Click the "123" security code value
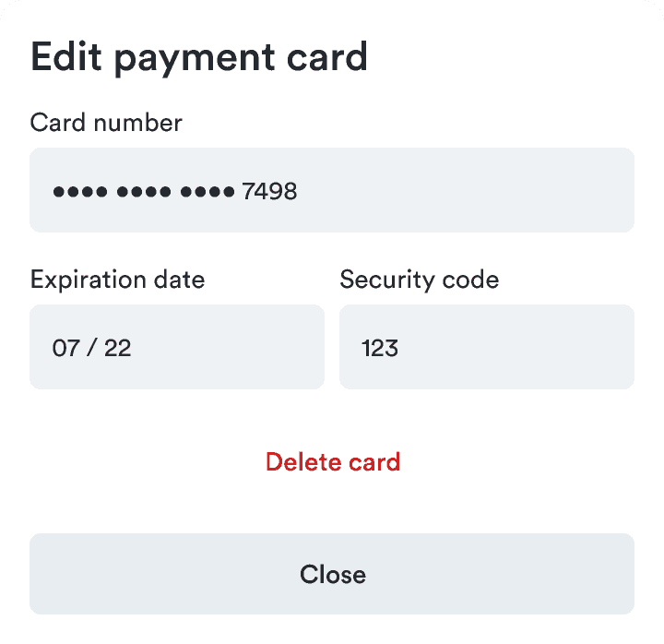Image resolution: width=664 pixels, height=644 pixels. (380, 348)
